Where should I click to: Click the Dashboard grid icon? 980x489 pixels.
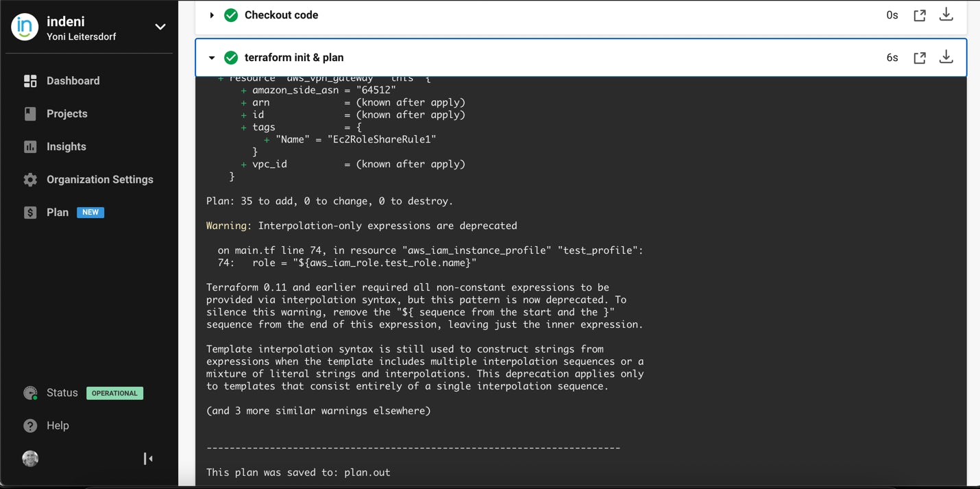[x=30, y=80]
